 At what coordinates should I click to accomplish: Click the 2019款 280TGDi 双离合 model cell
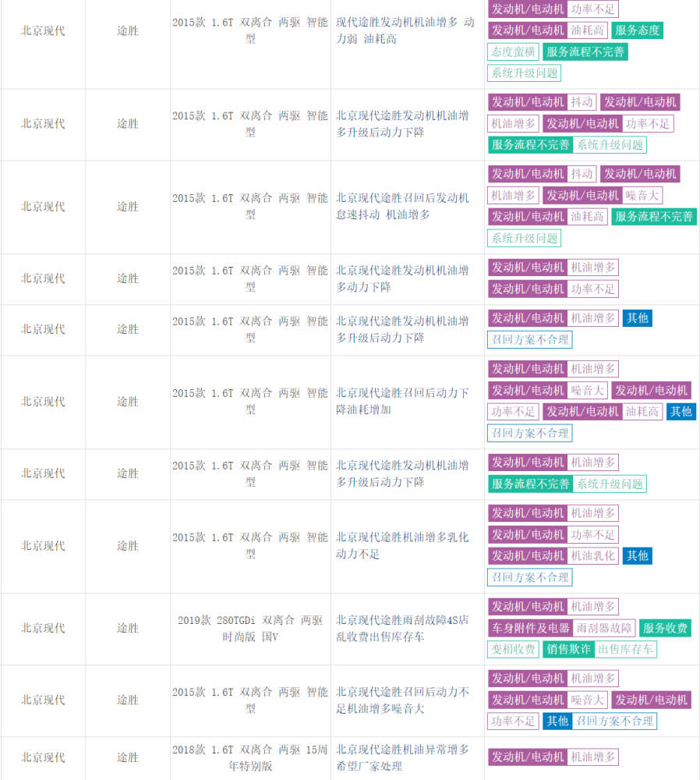(250, 628)
